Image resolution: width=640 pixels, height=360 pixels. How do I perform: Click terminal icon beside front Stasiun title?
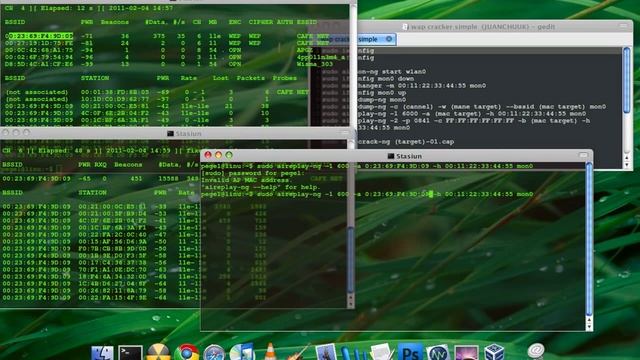pos(391,156)
